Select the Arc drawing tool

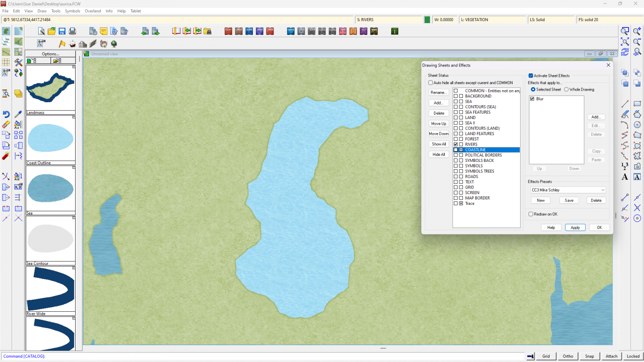625,125
